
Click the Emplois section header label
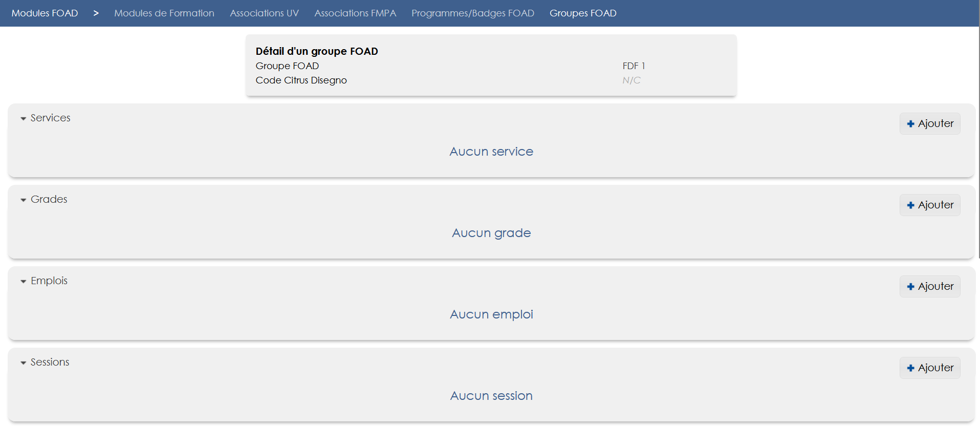49,281
